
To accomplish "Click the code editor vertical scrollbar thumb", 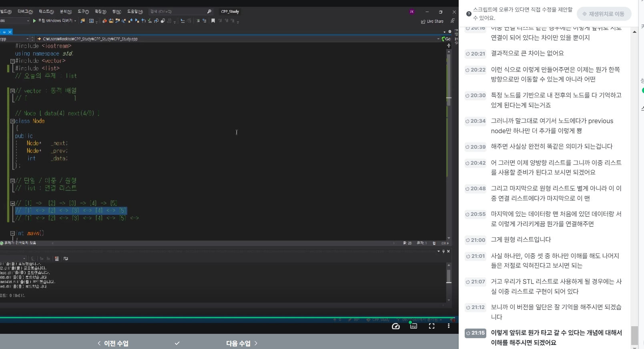I will point(448,80).
